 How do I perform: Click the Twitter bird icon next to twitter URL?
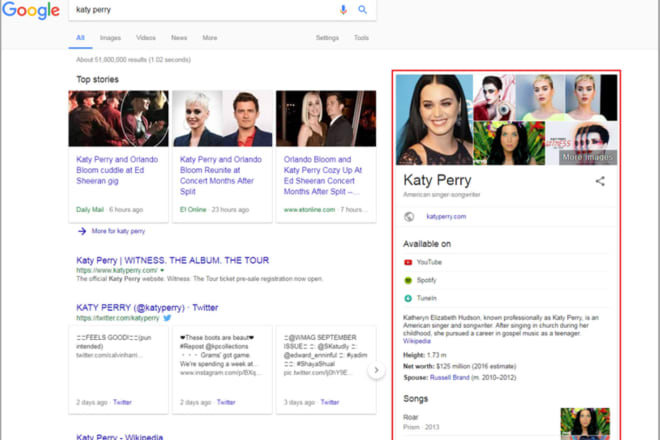(167, 318)
